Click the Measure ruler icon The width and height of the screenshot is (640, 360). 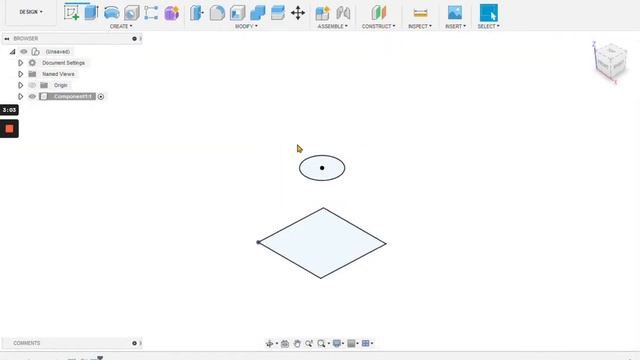[x=420, y=13]
